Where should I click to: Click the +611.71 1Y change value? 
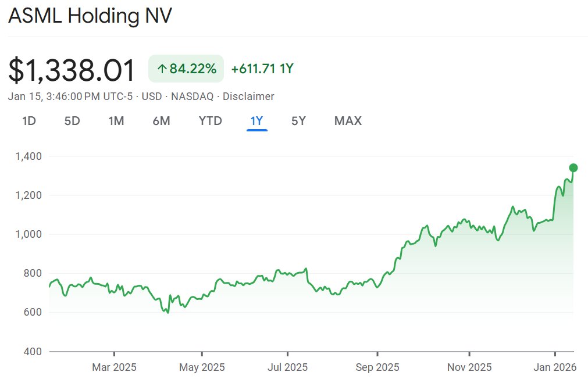click(262, 68)
